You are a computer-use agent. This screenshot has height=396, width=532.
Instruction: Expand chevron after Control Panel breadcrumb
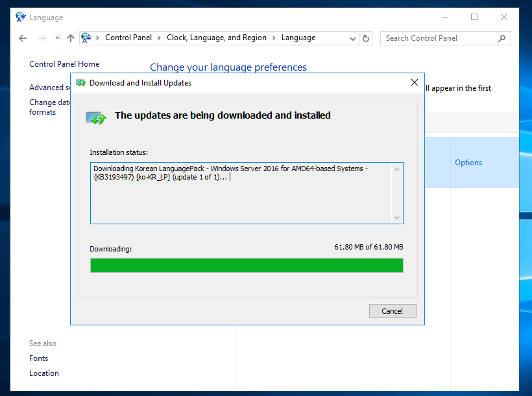pyautogui.click(x=159, y=38)
